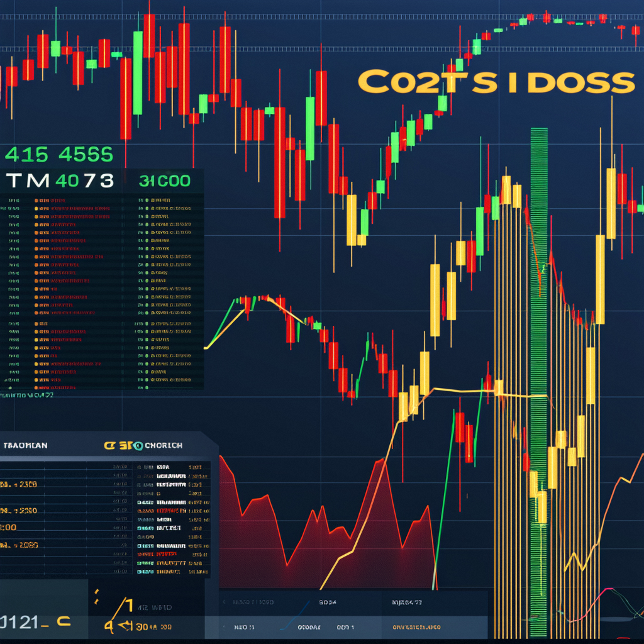
Task: Expand the chevron in the top bottom-bar row
Action: point(225,602)
